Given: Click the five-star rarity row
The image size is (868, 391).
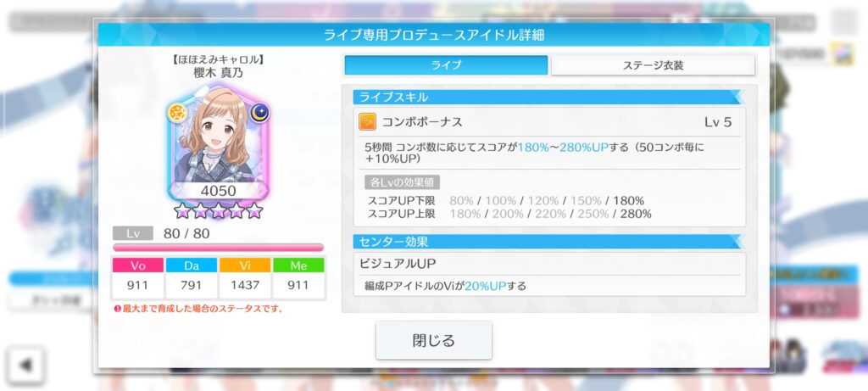Looking at the screenshot, I should click(218, 210).
